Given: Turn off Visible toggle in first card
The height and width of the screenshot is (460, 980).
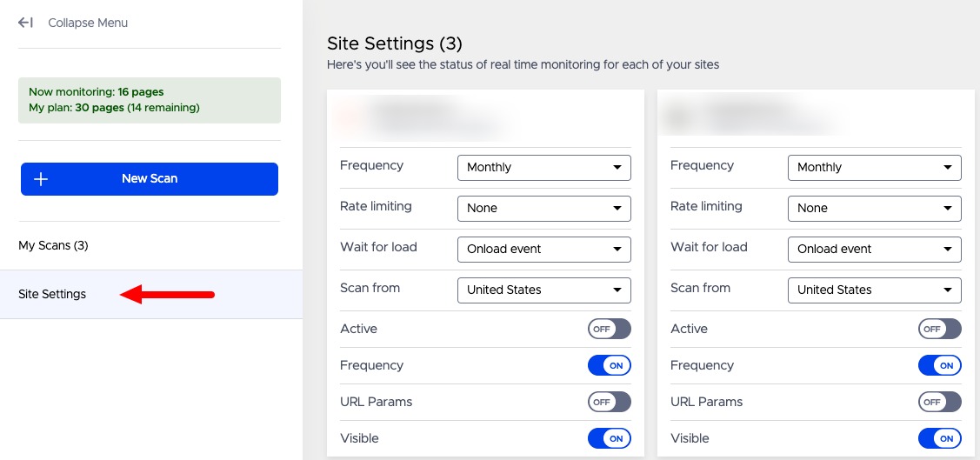Looking at the screenshot, I should 609,438.
